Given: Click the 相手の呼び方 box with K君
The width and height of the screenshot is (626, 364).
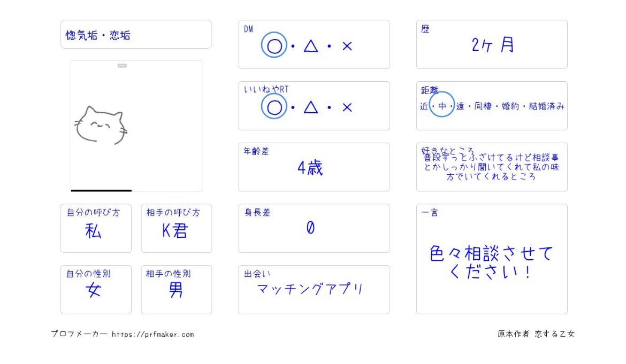Looking at the screenshot, I should [x=177, y=228].
